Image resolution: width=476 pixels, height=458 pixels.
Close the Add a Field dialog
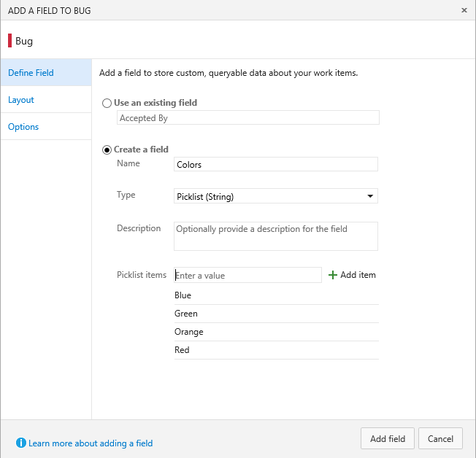tap(464, 10)
